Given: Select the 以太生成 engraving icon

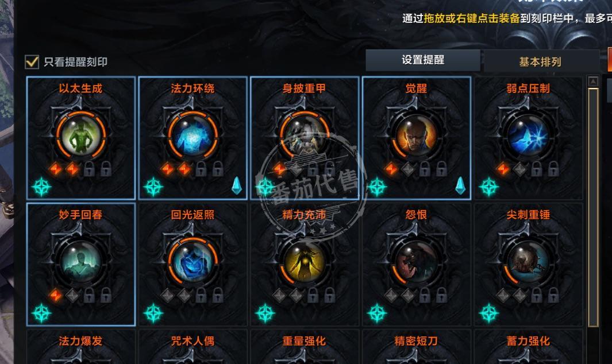Looking at the screenshot, I should coord(81,134).
